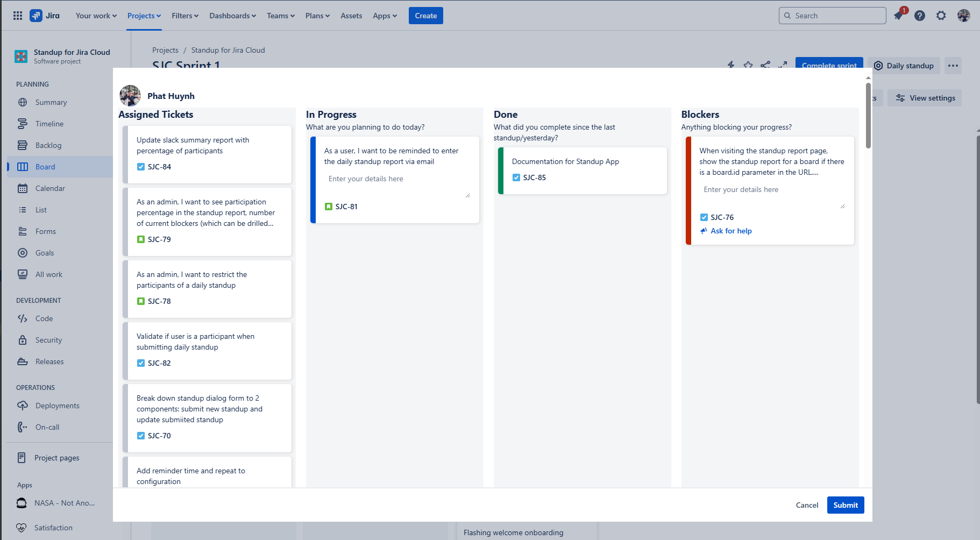Open the app switcher grid icon
980x540 pixels.
tap(18, 16)
